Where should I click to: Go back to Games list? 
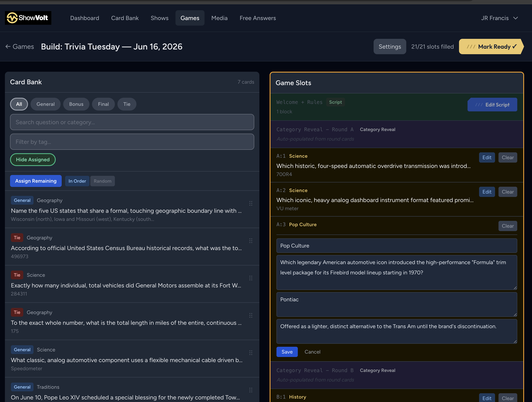click(x=20, y=46)
